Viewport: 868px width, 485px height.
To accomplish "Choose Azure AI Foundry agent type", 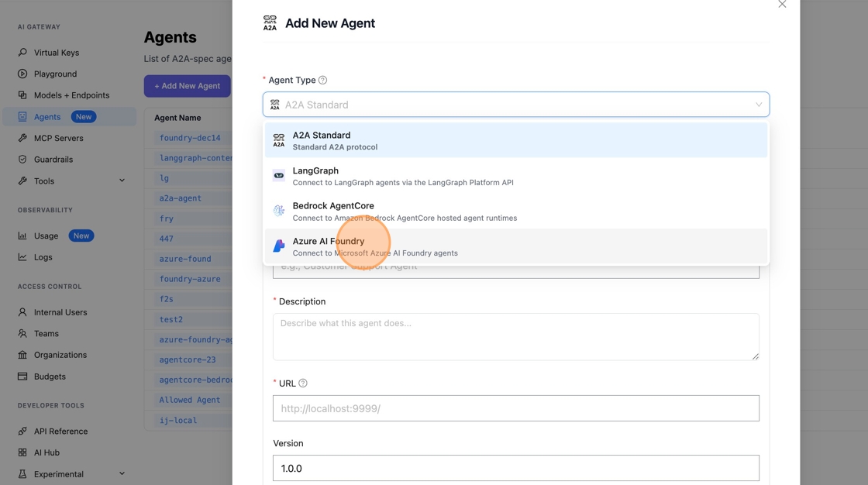I will 516,246.
